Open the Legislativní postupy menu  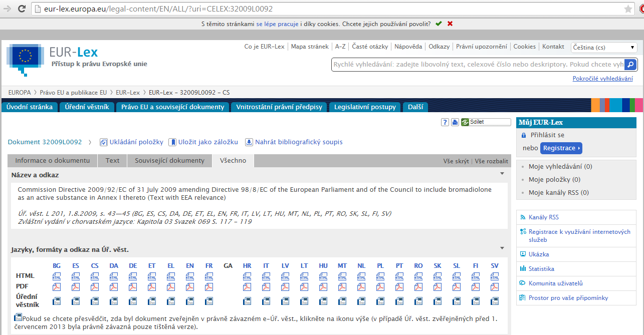pos(365,107)
